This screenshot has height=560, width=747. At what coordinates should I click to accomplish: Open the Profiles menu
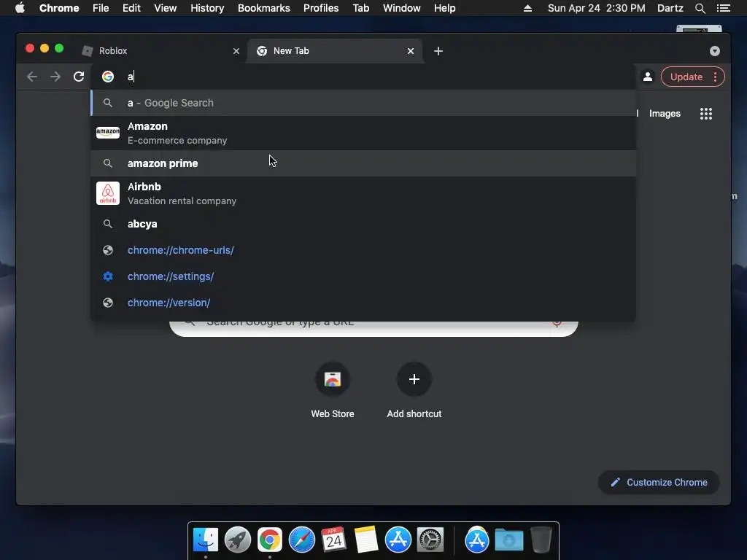(321, 8)
